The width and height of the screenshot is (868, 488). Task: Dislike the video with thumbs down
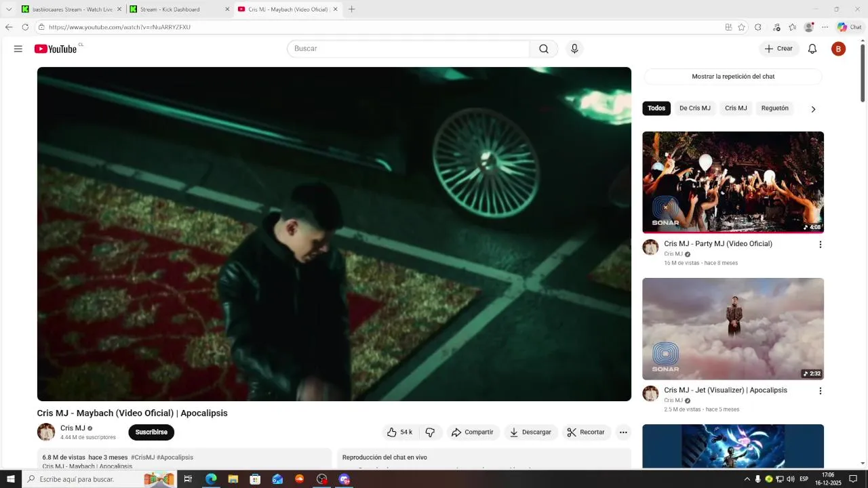point(431,432)
